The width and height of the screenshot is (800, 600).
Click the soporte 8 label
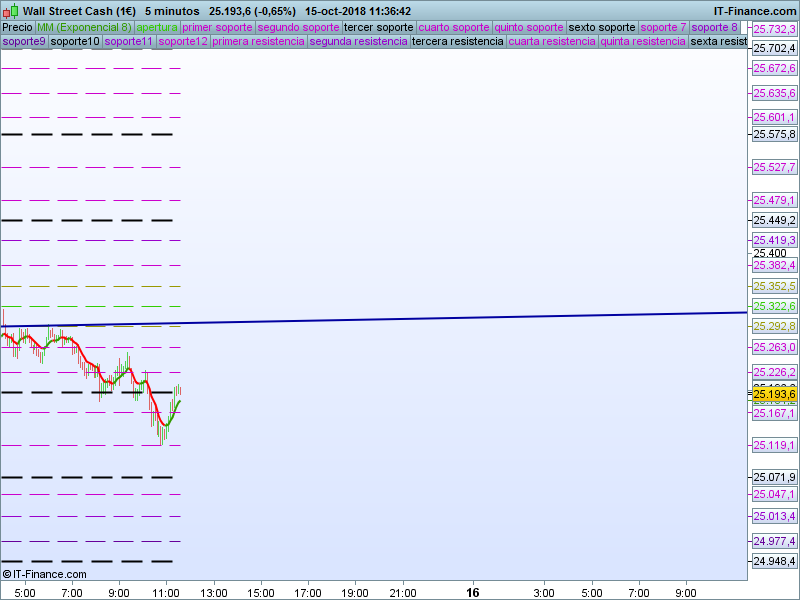tap(714, 27)
